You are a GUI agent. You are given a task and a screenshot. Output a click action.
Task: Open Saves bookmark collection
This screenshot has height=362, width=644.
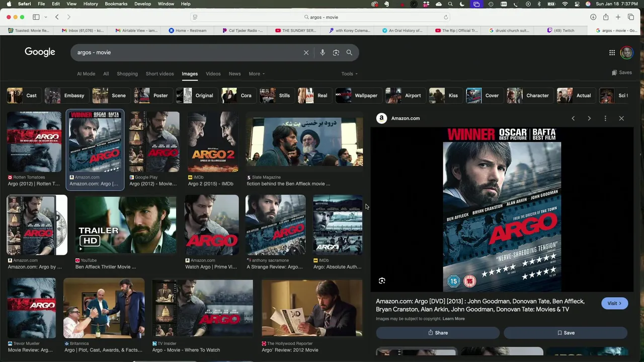[x=622, y=72]
